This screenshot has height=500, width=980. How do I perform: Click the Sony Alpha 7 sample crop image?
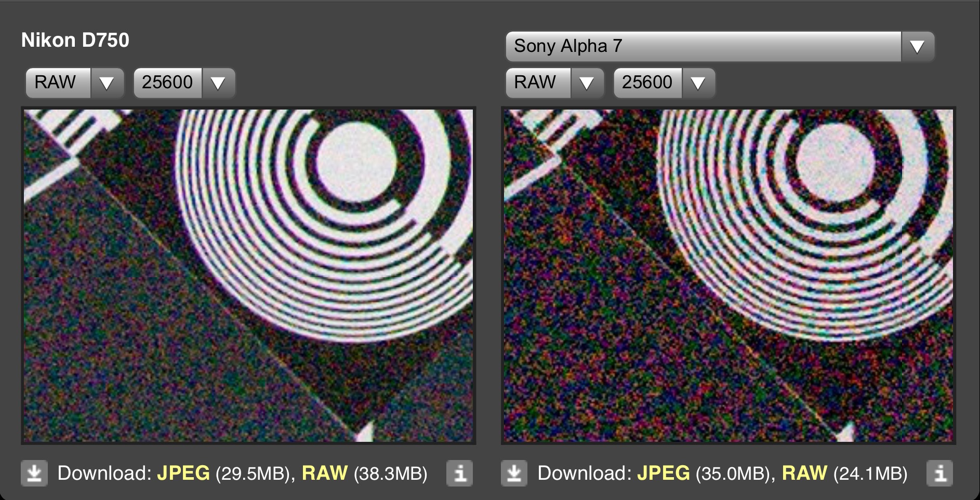point(728,275)
